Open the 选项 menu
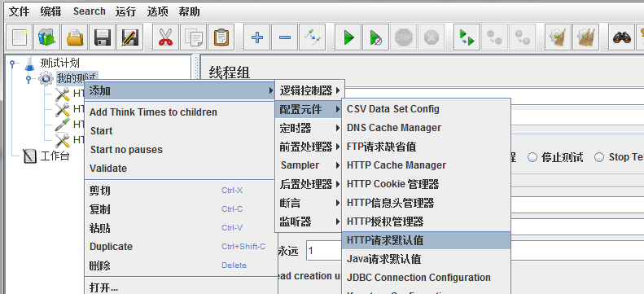Viewport: 644px width, 294px height. point(157,11)
